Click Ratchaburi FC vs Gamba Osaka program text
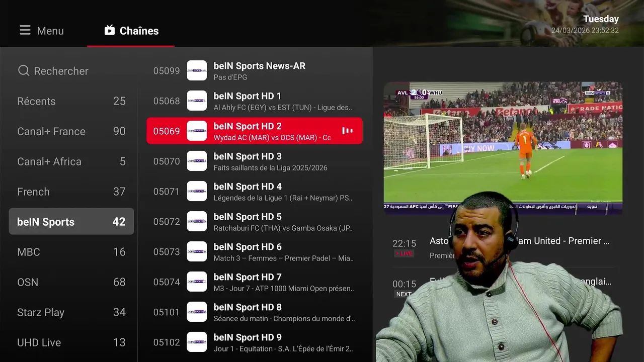 (x=283, y=228)
